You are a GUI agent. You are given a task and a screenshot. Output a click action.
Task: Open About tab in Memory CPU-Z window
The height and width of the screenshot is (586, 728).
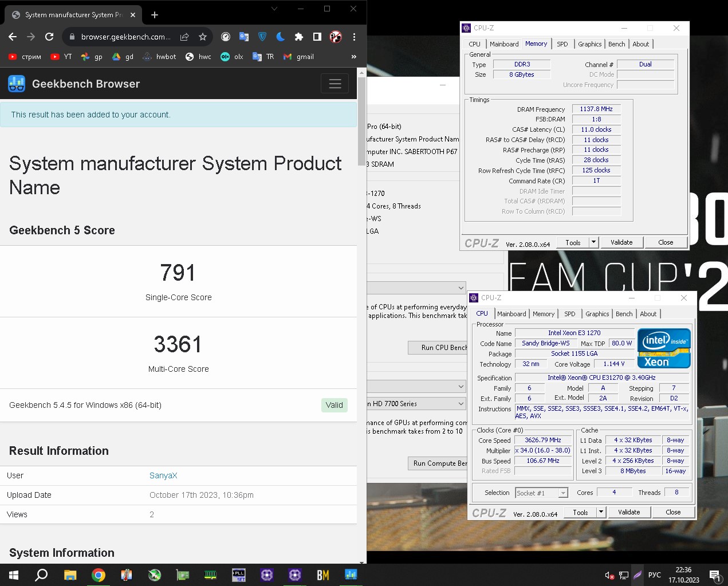coord(640,44)
